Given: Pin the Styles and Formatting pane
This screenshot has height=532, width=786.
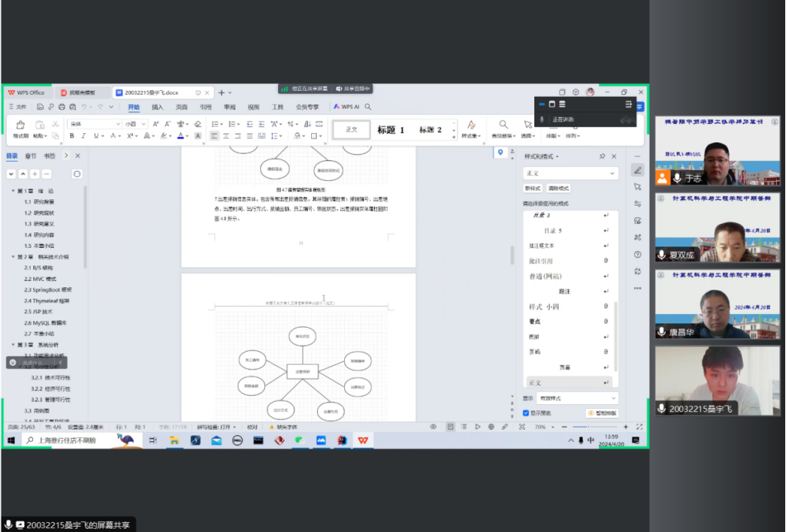Looking at the screenshot, I should coord(602,156).
